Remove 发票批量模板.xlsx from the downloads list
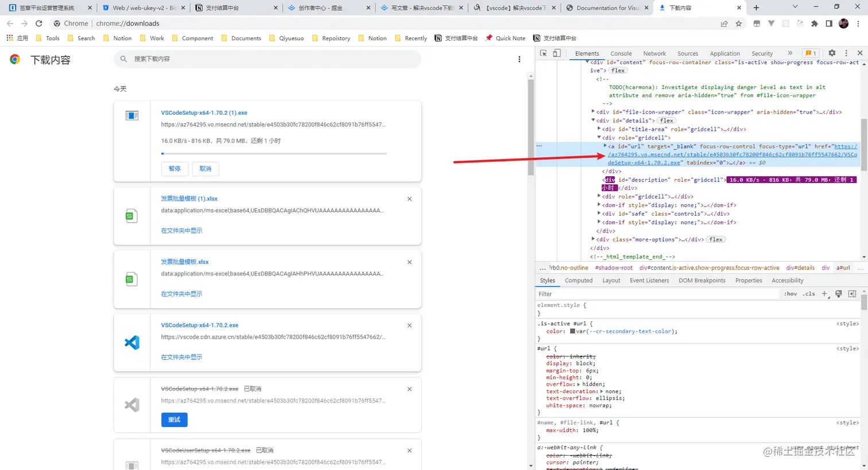 pos(409,262)
